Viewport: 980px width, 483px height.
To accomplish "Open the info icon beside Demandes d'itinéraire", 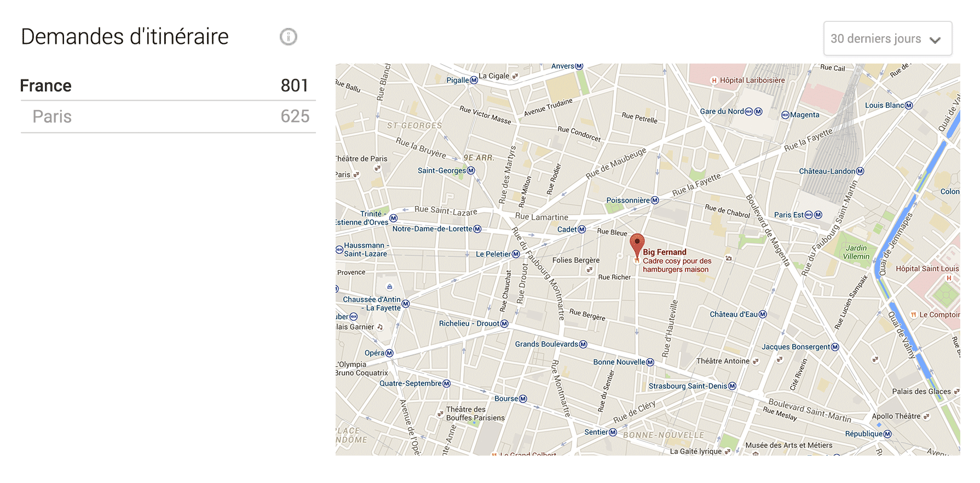I will [x=289, y=37].
